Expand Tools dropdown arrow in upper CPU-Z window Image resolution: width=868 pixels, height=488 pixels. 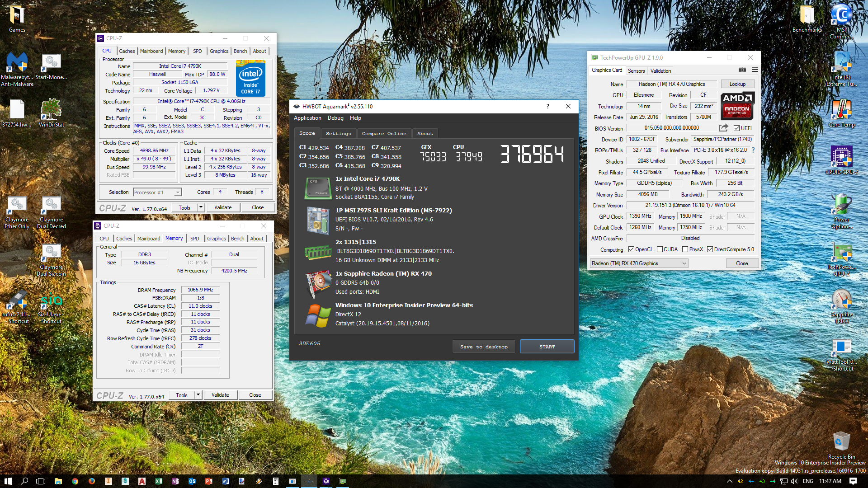[x=201, y=207]
